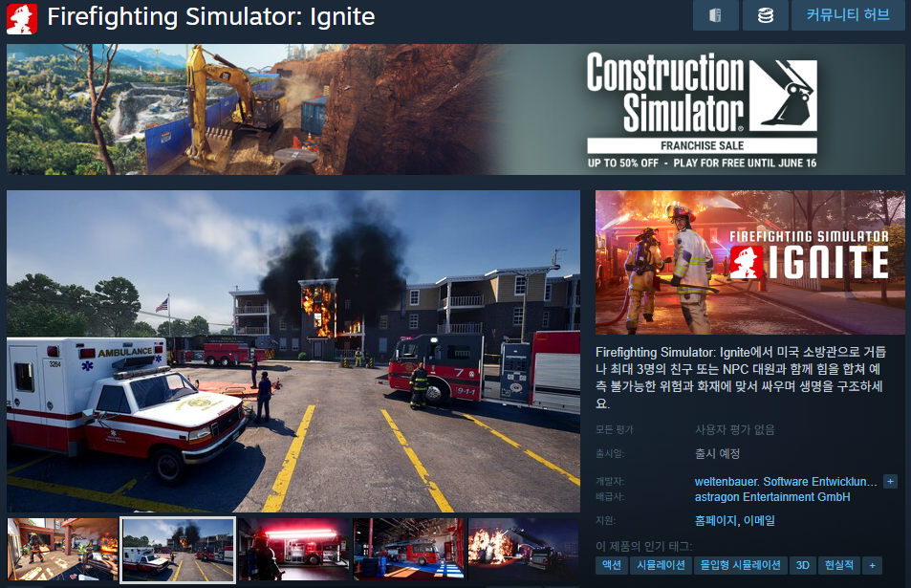Select the 현실적 tag
911x588 pixels.
(x=839, y=565)
